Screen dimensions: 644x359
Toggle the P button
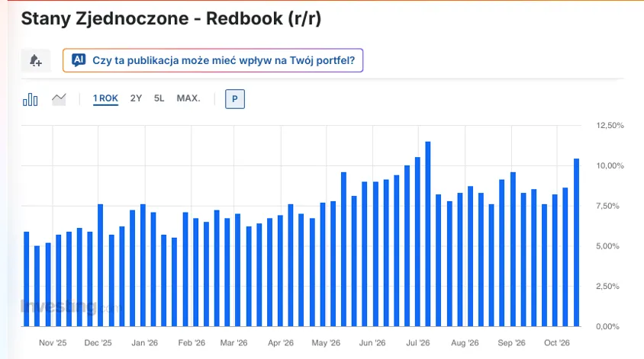235,99
